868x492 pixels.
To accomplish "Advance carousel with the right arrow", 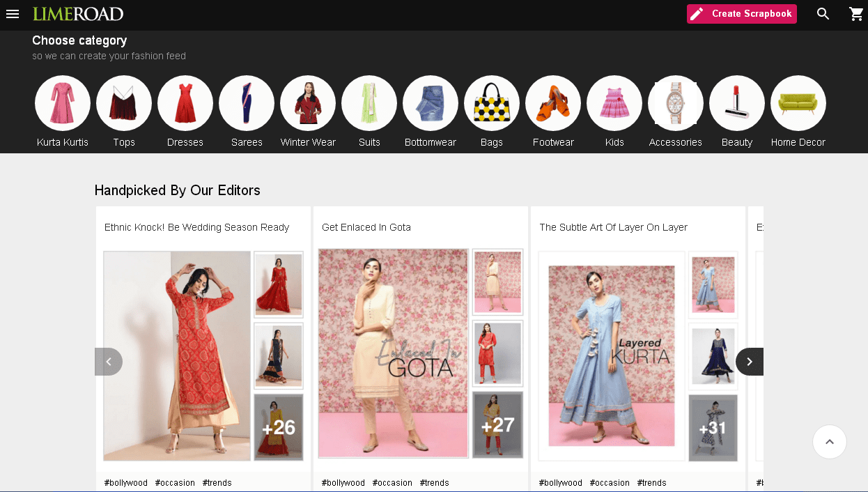I will coord(750,362).
